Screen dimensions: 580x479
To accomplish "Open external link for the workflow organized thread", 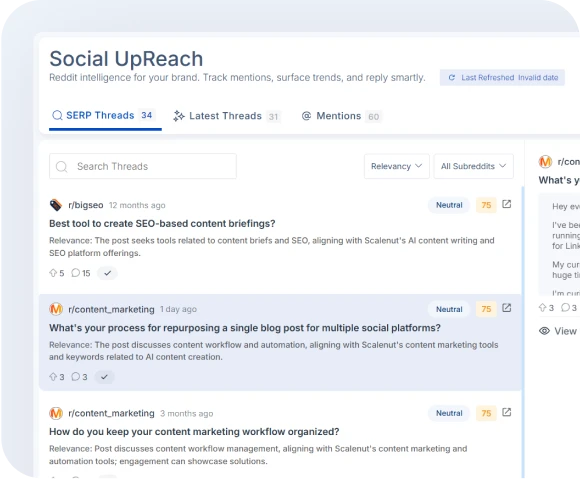I will [x=506, y=412].
